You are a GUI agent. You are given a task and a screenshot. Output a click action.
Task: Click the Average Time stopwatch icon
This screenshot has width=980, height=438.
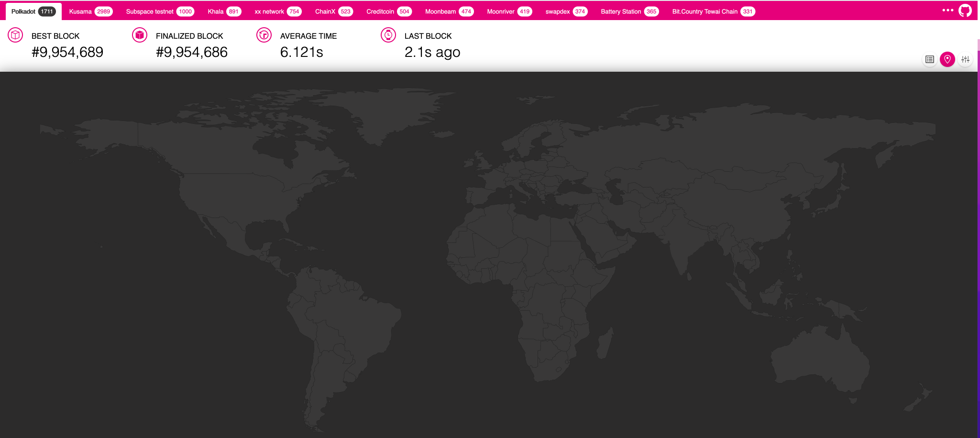click(x=264, y=35)
